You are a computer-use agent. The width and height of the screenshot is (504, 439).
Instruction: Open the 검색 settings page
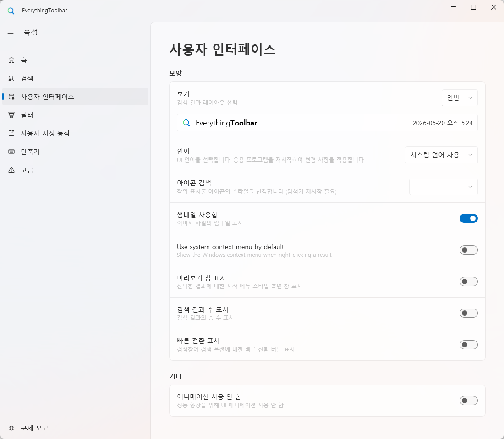point(75,78)
